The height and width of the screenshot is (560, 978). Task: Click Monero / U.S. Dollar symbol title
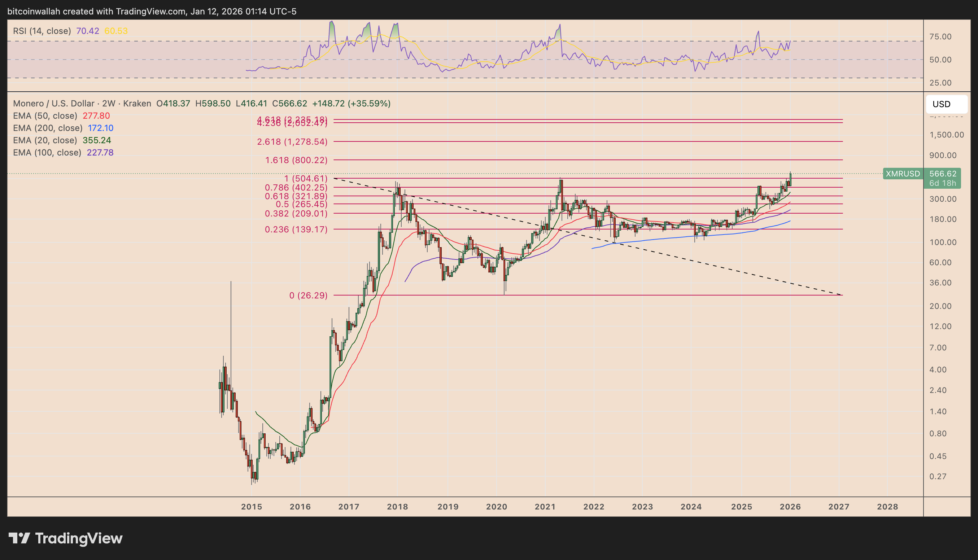[53, 104]
